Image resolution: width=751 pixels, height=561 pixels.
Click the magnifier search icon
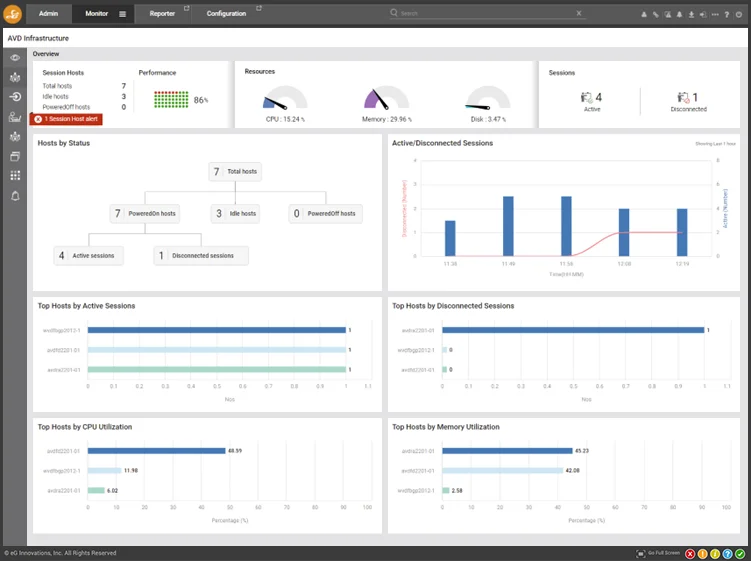click(394, 13)
